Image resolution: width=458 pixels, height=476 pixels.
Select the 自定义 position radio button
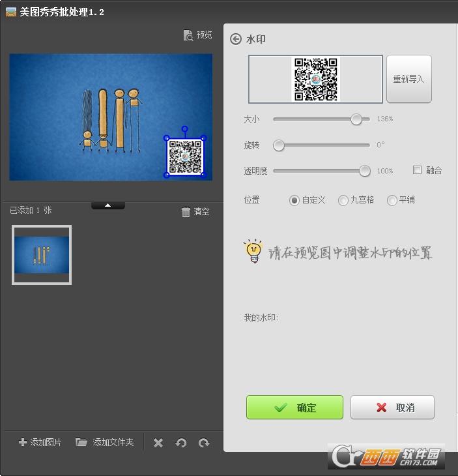coord(294,200)
